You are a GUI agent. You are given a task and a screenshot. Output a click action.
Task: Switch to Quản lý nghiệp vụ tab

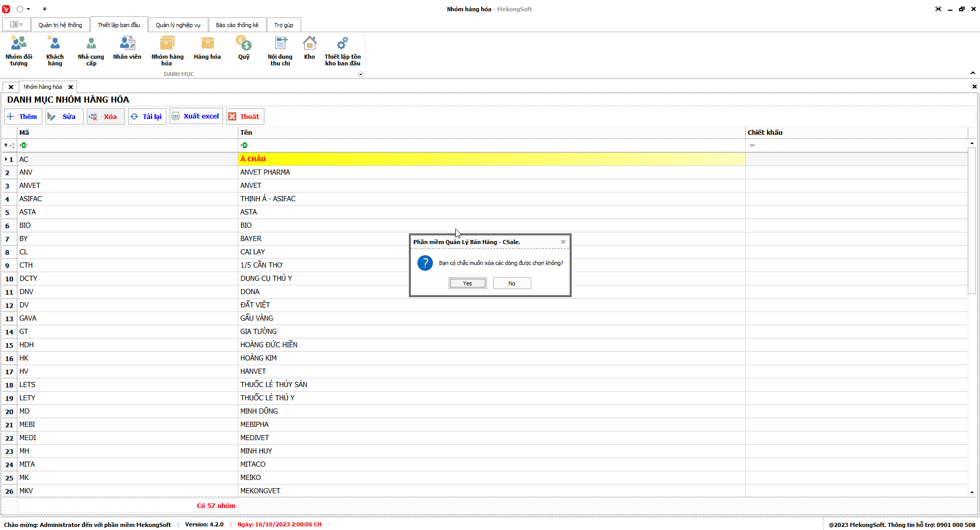(178, 25)
